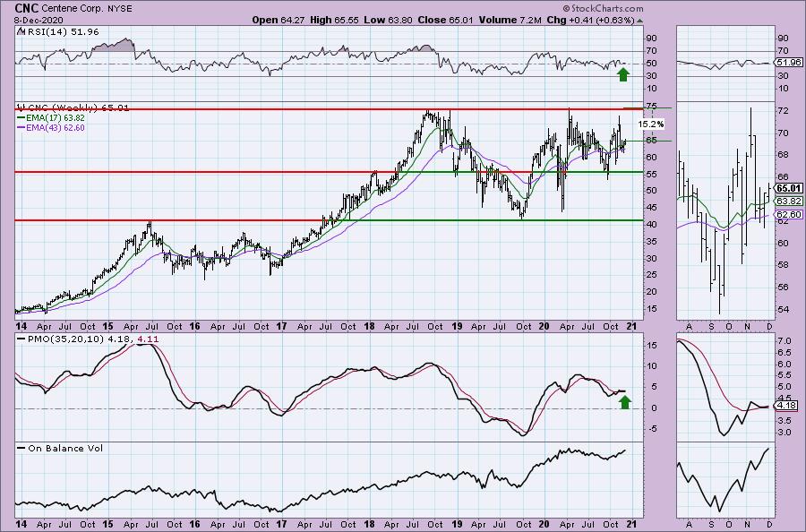The height and width of the screenshot is (532, 806).
Task: Click letter N on mini chart month axis
Action: pos(748,326)
